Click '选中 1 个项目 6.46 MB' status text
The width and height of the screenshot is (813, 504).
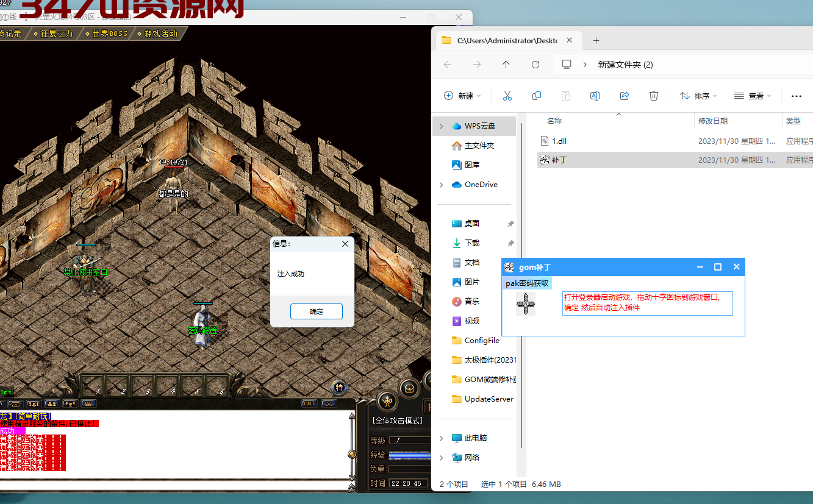(520, 484)
